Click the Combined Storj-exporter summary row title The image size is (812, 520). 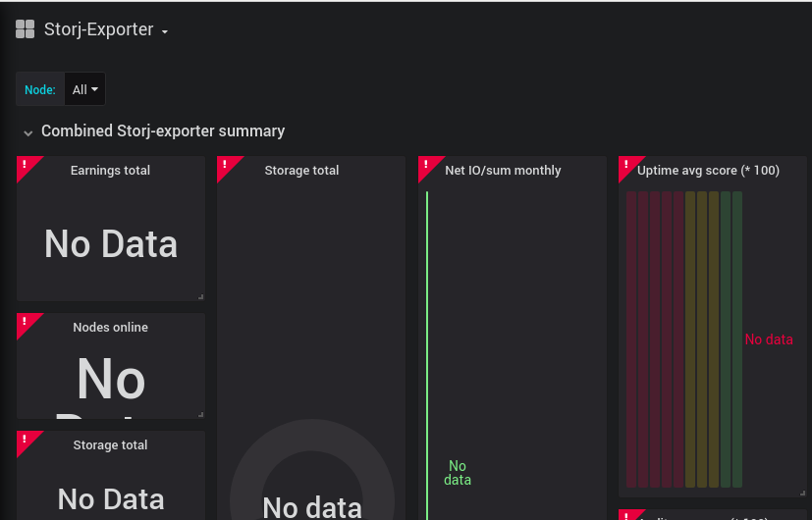pos(163,131)
